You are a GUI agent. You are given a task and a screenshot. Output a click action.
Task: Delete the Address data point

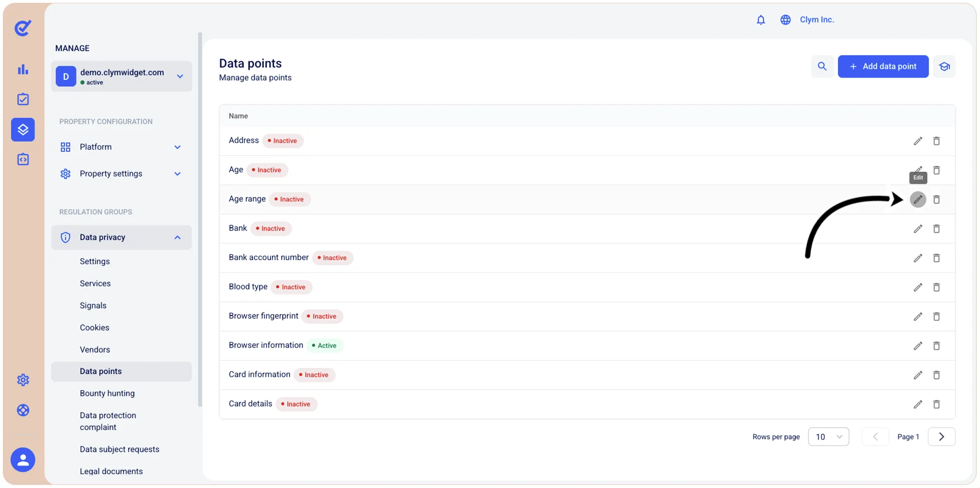pyautogui.click(x=937, y=141)
